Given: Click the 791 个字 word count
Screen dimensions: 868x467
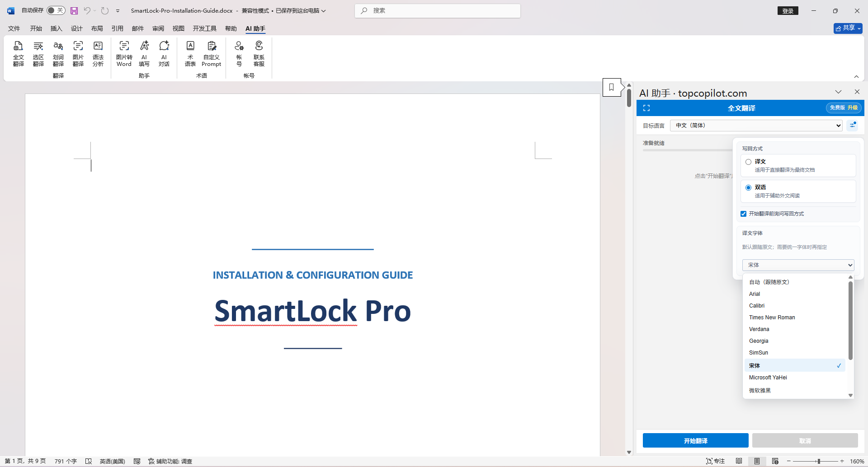Looking at the screenshot, I should tap(66, 461).
